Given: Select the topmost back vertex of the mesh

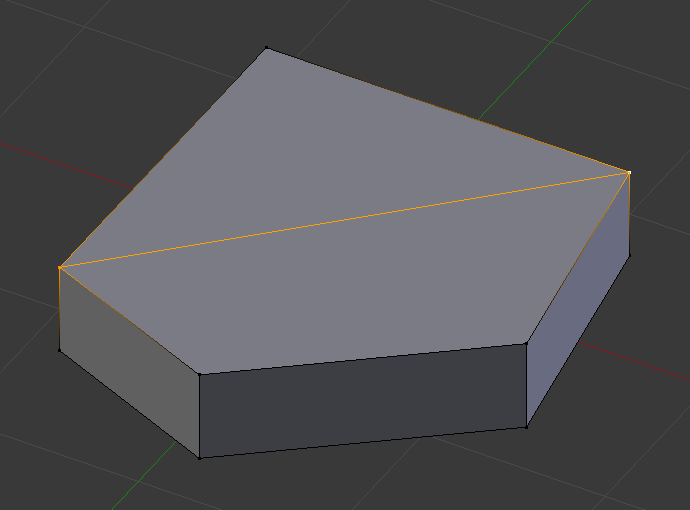Looking at the screenshot, I should (x=267, y=48).
